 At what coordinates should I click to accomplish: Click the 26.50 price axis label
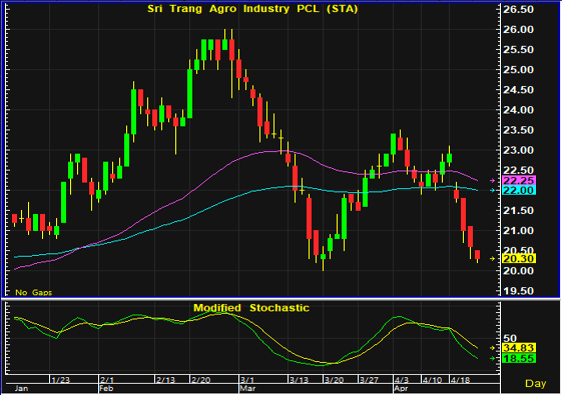point(518,9)
